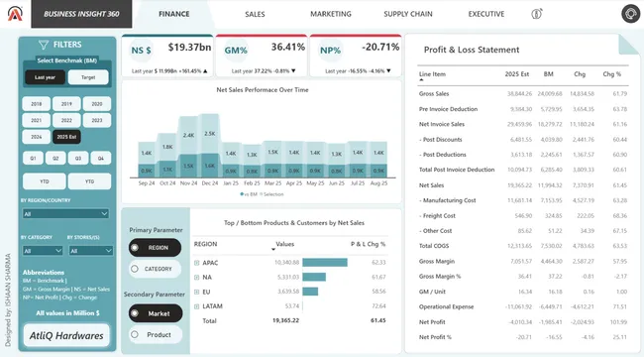The width and height of the screenshot is (644, 357).
Task: Select the Last year benchmark
Action: 46,77
